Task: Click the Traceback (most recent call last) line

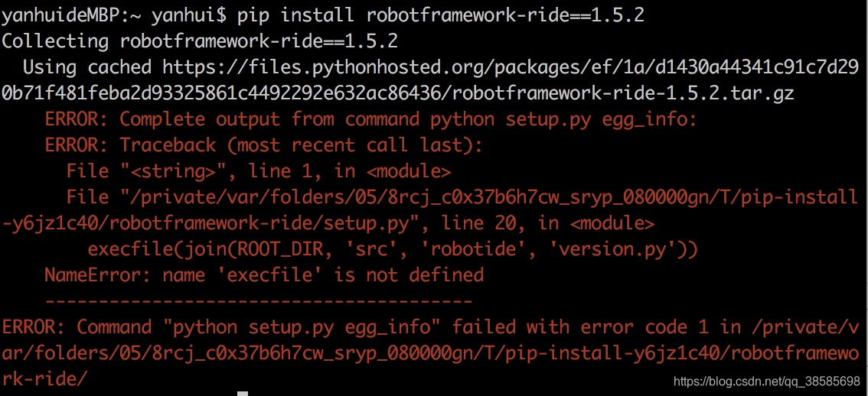Action: pyautogui.click(x=264, y=145)
